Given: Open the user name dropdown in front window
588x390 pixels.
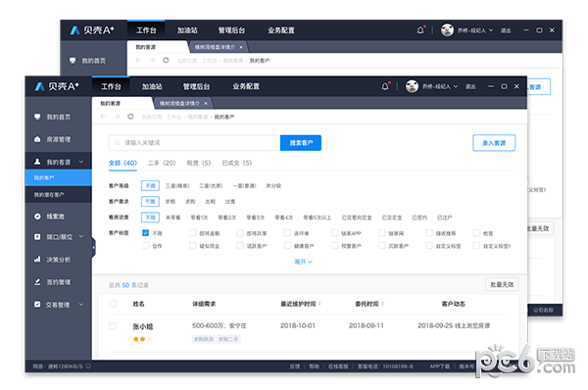Looking at the screenshot, I should 440,86.
